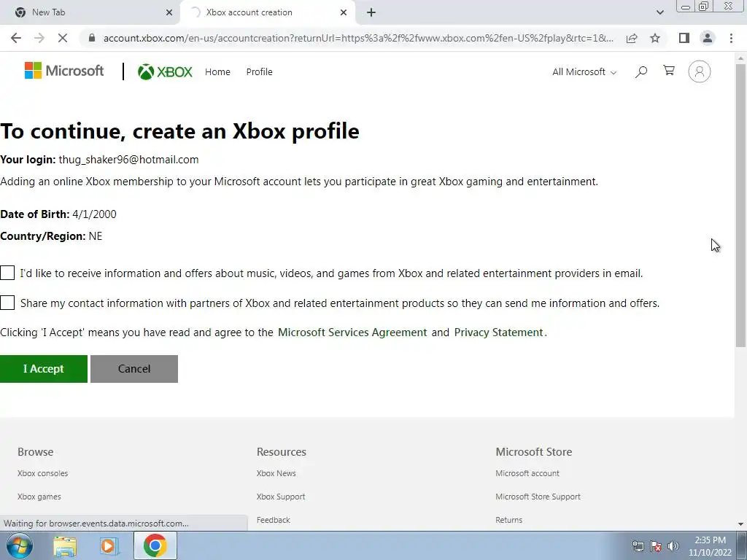This screenshot has width=747, height=560.
Task: Open the Feedback footer link
Action: pyautogui.click(x=273, y=520)
